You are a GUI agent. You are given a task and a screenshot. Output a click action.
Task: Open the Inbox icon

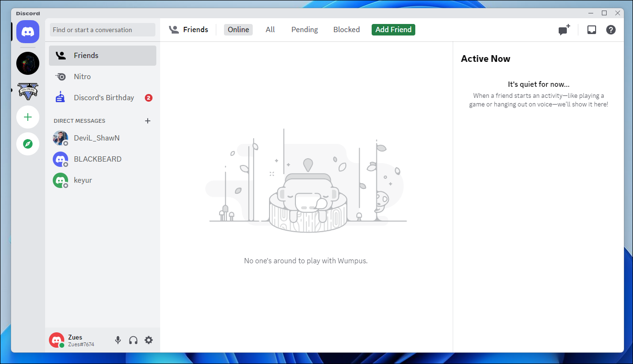[x=592, y=30]
